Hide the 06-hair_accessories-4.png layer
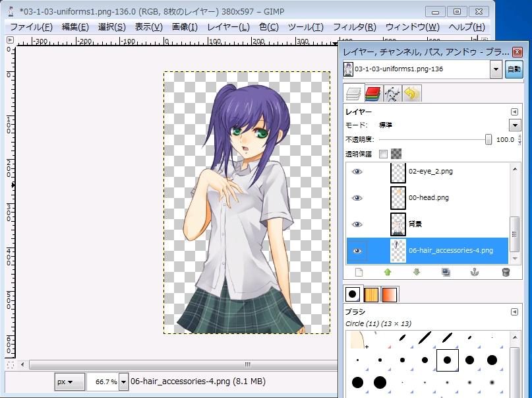This screenshot has height=398, width=532. point(357,251)
